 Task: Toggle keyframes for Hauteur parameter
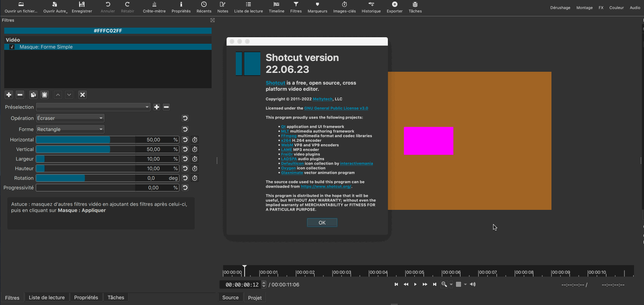tap(195, 168)
